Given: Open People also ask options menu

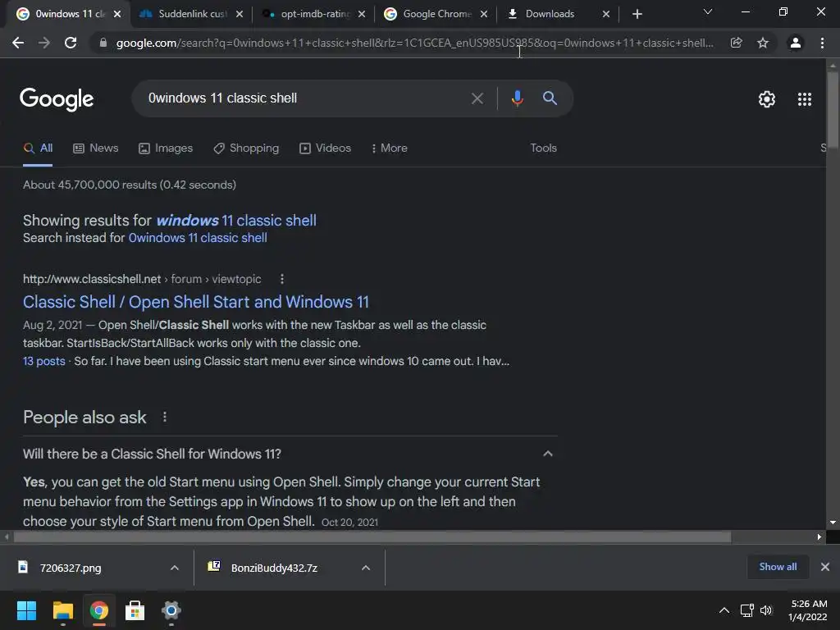Looking at the screenshot, I should tap(164, 417).
